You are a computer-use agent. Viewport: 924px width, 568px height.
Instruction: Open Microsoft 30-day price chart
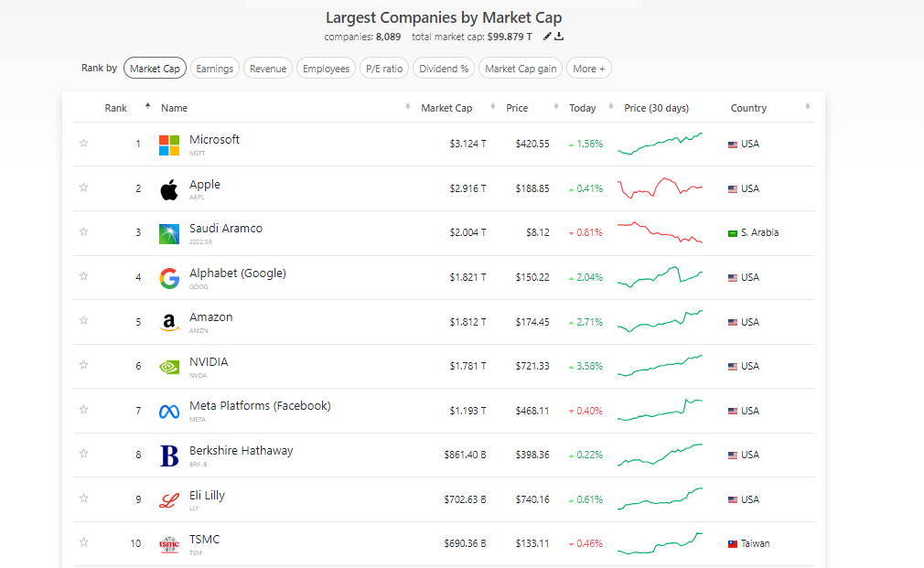point(660,144)
